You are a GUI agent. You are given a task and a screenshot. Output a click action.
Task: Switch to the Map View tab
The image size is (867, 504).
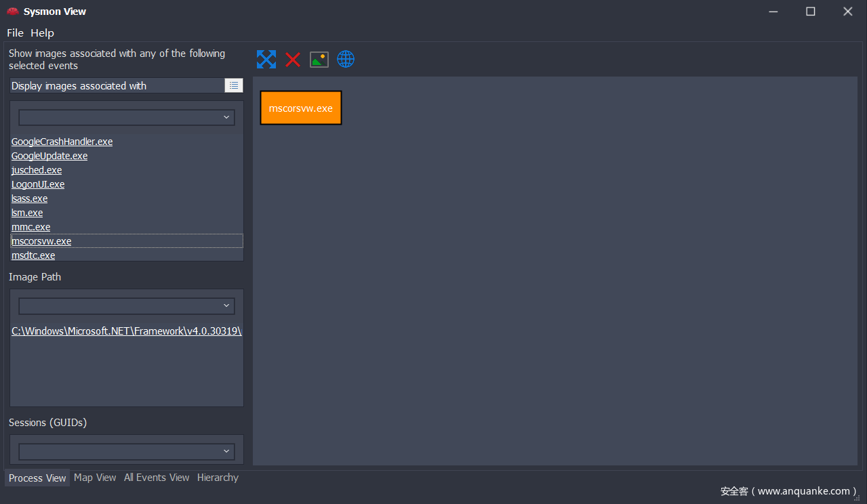(x=95, y=478)
